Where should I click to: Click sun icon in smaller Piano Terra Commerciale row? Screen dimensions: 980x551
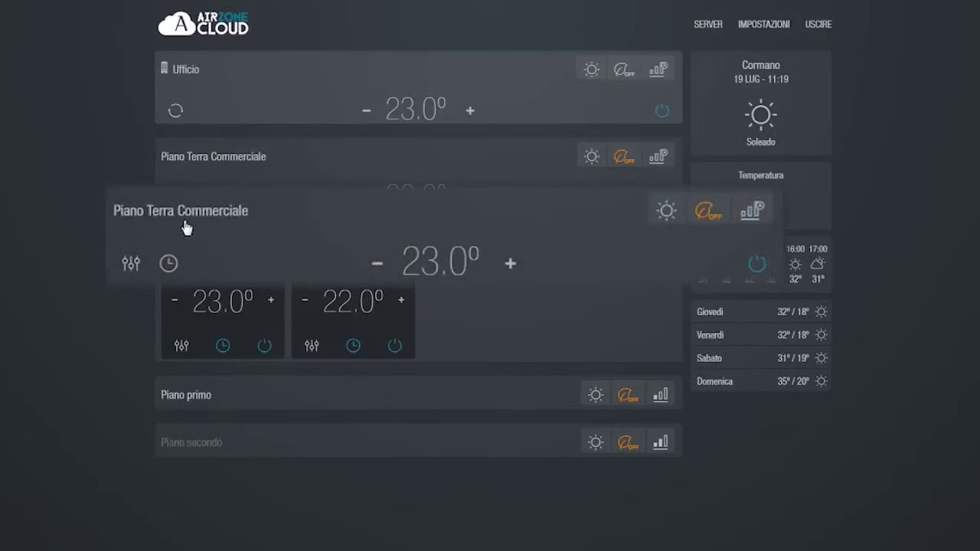click(592, 157)
